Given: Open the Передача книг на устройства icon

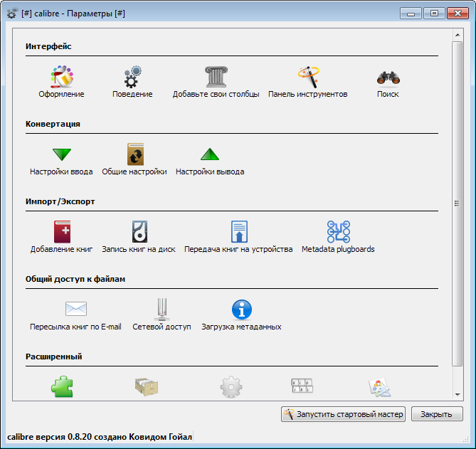Looking at the screenshot, I should coord(239,232).
